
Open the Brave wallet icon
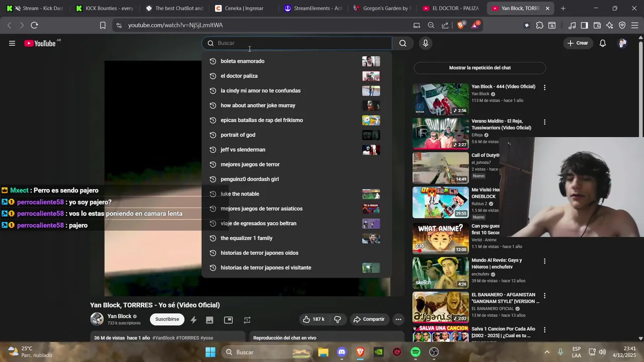pos(597,25)
